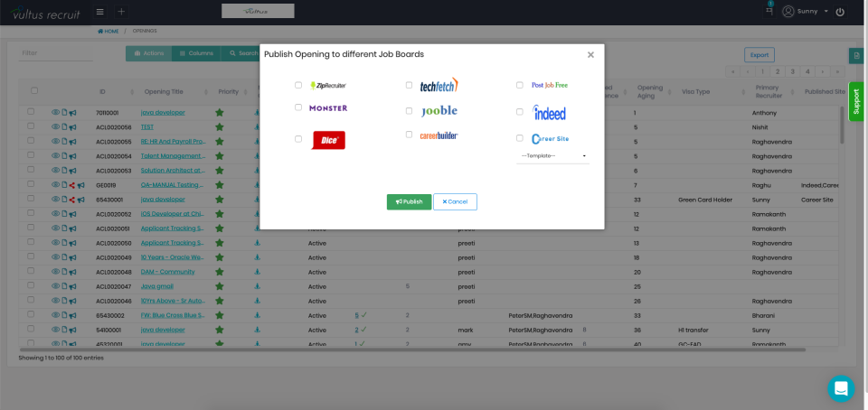Click the vertical table scrollbar
This screenshot has width=868, height=410.
coord(842,125)
